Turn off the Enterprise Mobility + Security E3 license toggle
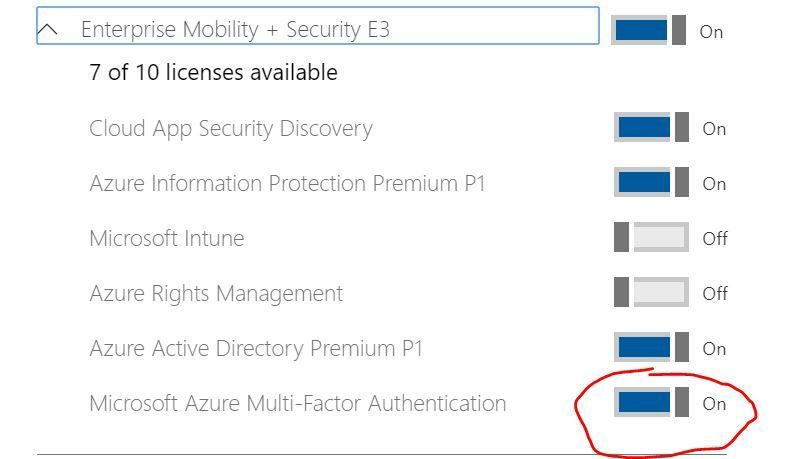Image resolution: width=806 pixels, height=459 pixels. [x=648, y=30]
